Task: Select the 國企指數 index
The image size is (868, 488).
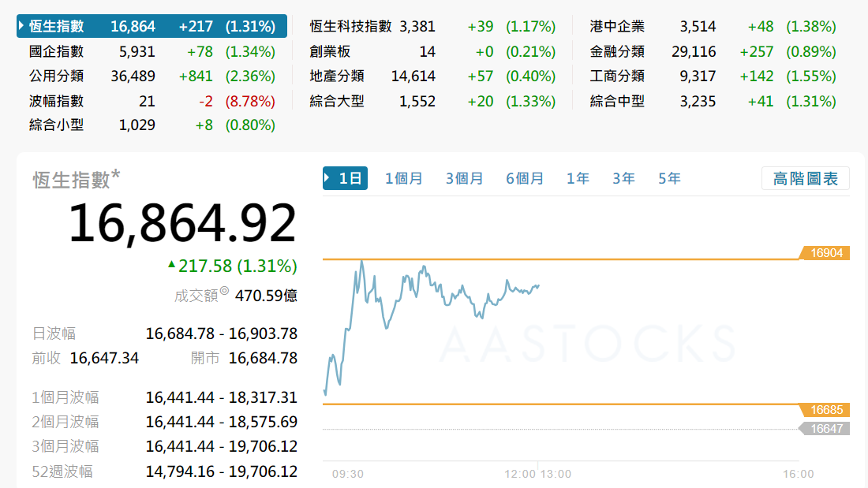Action: tap(56, 52)
